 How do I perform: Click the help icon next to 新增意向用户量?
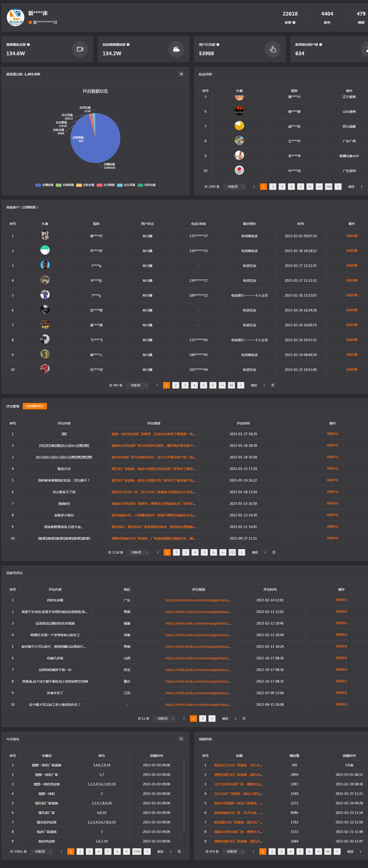(320, 44)
